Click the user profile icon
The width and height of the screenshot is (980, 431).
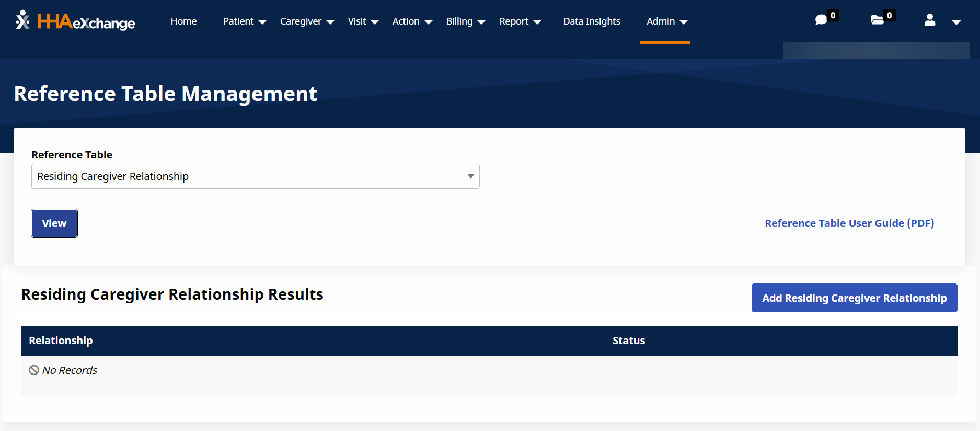point(929,20)
